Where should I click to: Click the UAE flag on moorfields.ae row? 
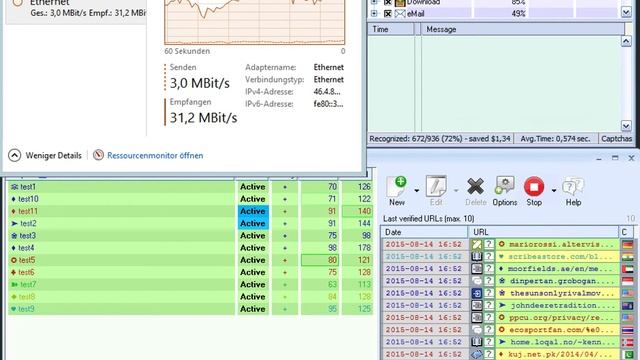click(627, 269)
